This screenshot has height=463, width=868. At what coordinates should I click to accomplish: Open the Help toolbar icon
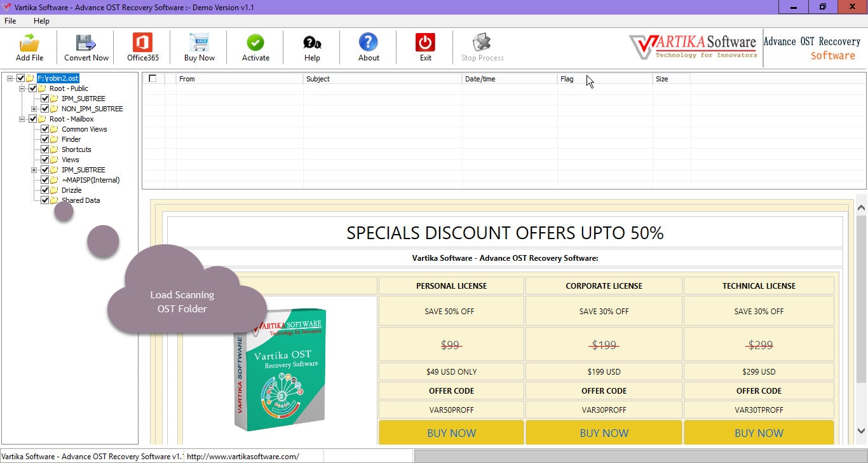(x=312, y=43)
